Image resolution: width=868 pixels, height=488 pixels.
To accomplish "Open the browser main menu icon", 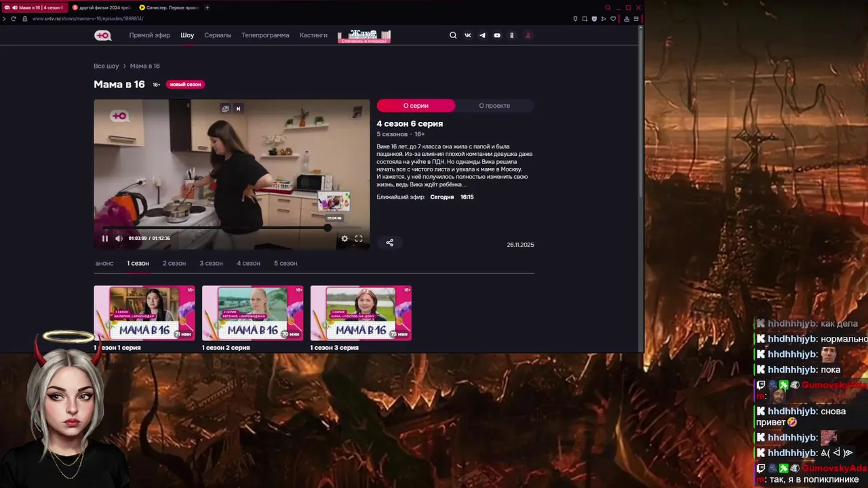I will (x=636, y=18).
